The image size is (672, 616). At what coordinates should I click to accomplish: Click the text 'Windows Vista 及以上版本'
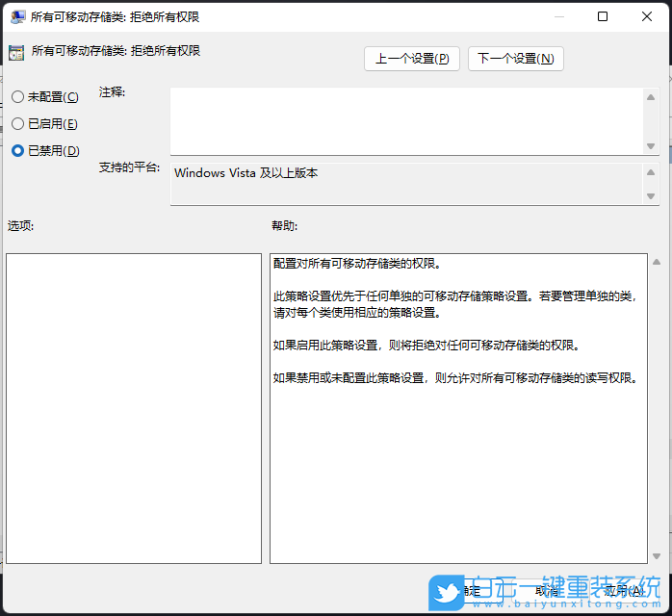[246, 173]
